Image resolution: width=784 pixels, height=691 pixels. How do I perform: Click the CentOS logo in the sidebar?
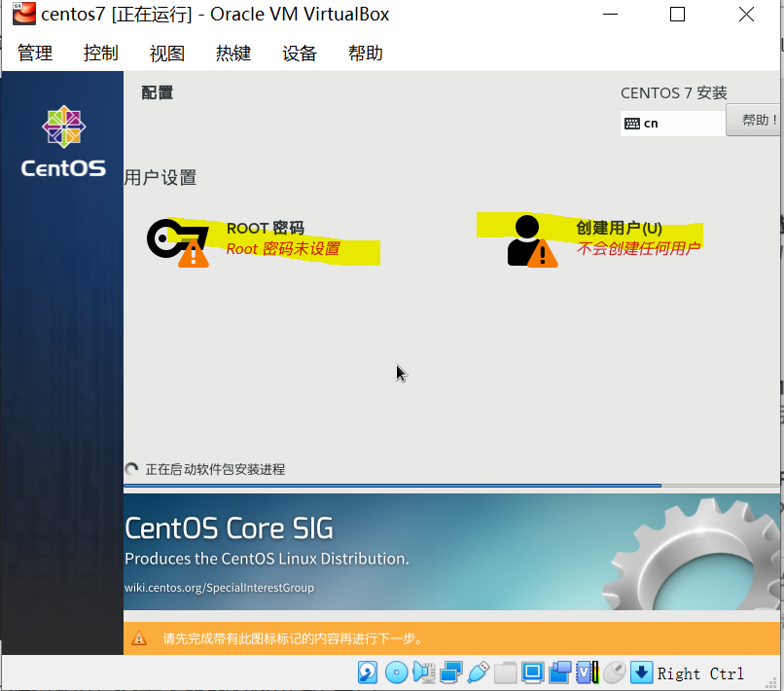(63, 141)
